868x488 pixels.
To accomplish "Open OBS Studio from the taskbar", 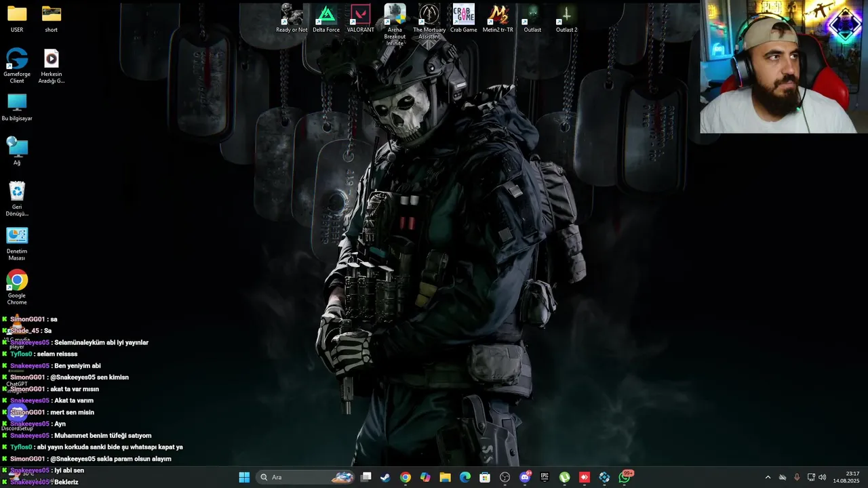I will (505, 477).
